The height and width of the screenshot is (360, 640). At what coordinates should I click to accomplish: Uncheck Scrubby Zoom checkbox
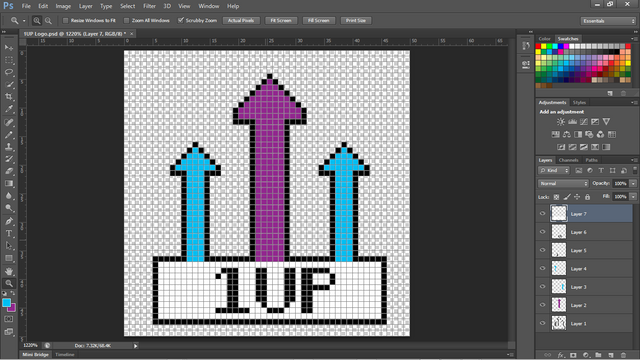coord(181,20)
